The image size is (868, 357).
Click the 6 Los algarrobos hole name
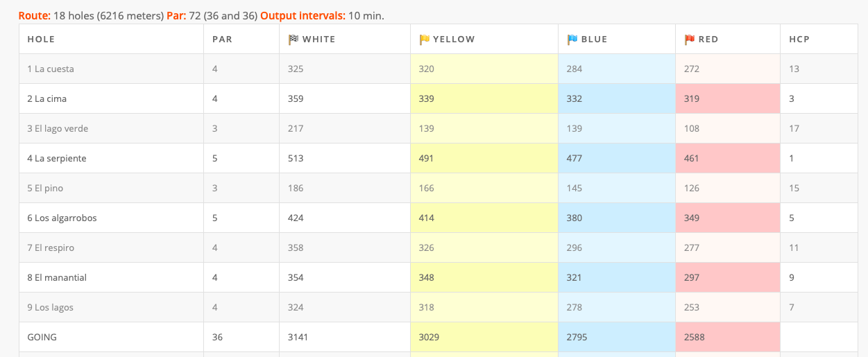click(62, 218)
